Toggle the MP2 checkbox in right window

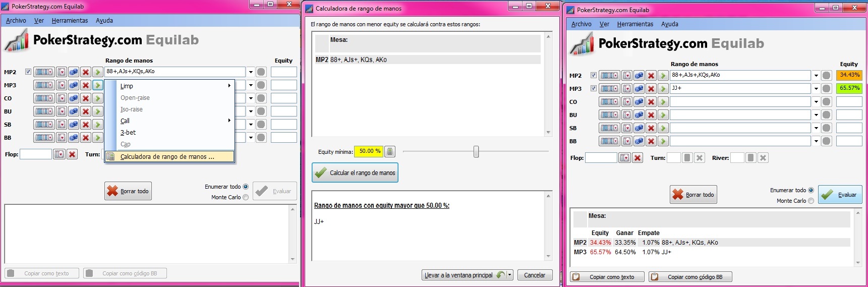point(594,75)
